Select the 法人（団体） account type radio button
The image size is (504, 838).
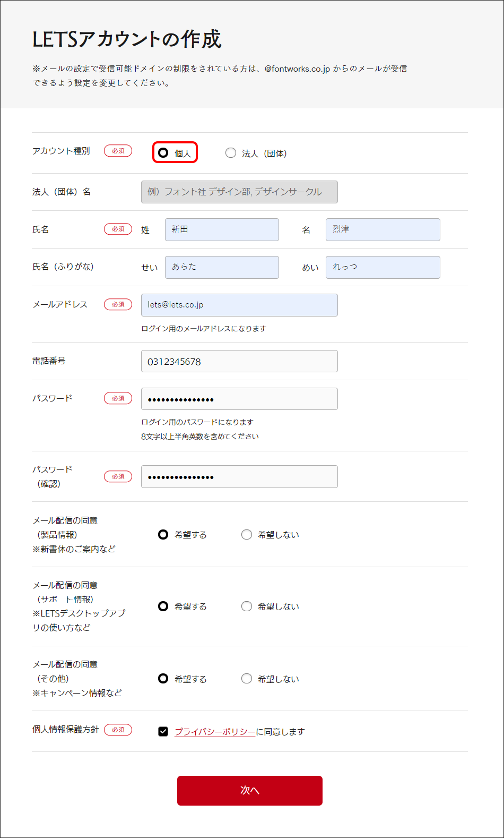coord(231,153)
